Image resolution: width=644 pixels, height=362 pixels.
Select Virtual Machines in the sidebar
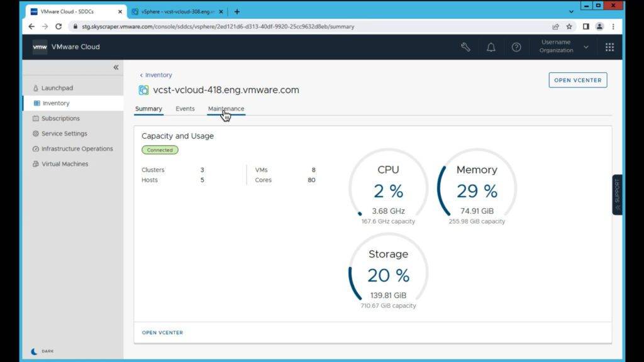(65, 164)
